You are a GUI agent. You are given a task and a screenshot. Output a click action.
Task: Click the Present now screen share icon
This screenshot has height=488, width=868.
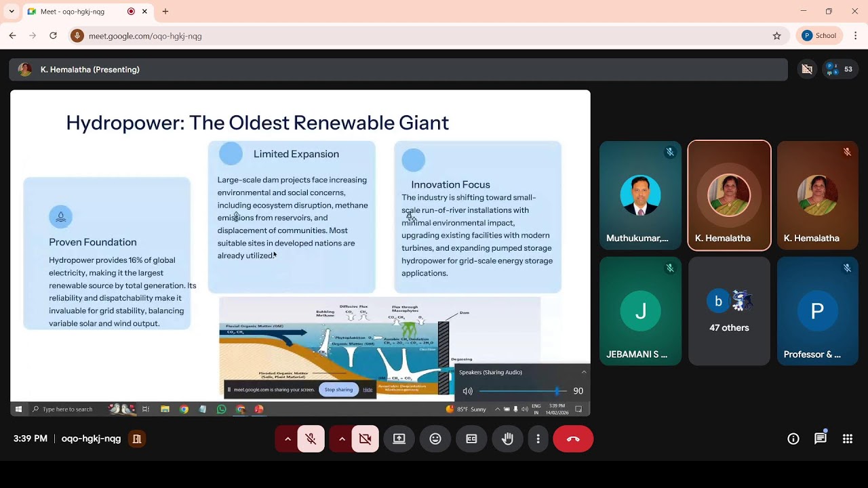pyautogui.click(x=399, y=439)
